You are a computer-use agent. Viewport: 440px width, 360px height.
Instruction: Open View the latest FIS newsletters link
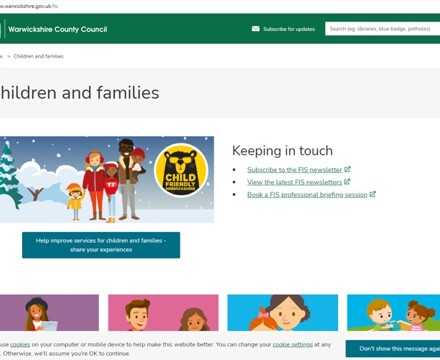[x=295, y=182]
